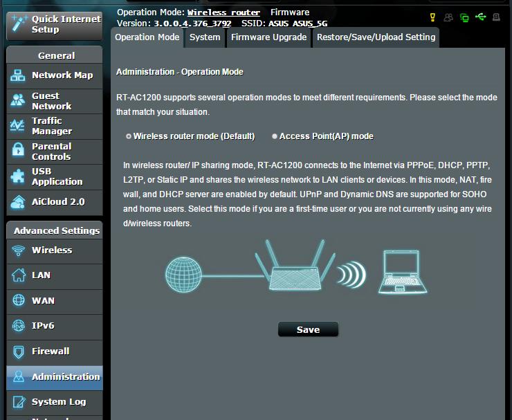
Task: Go to Firewall settings label
Action: click(51, 351)
